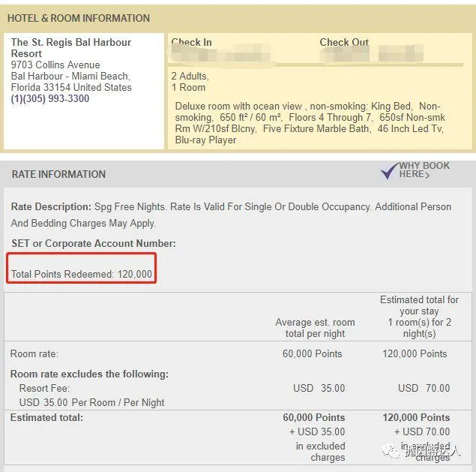Viewport: 476px width, 472px height.
Task: Click the Check Out label
Action: click(x=344, y=42)
